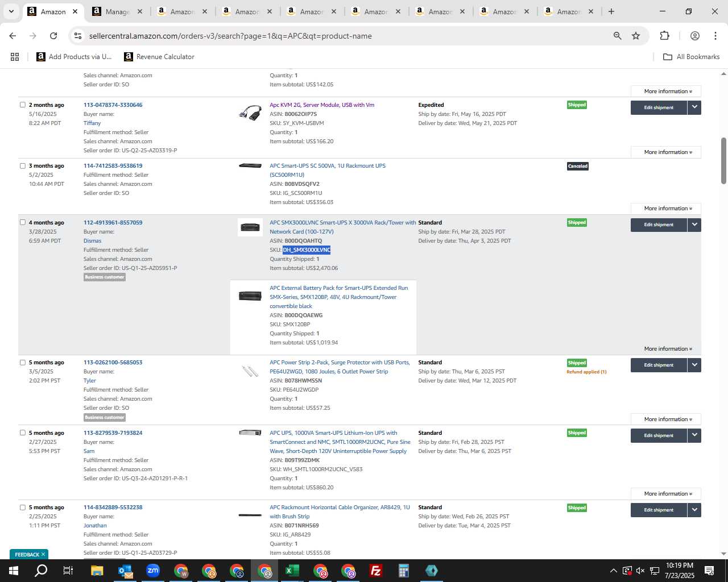
Task: Open the Windows Start menu
Action: pyautogui.click(x=13, y=571)
